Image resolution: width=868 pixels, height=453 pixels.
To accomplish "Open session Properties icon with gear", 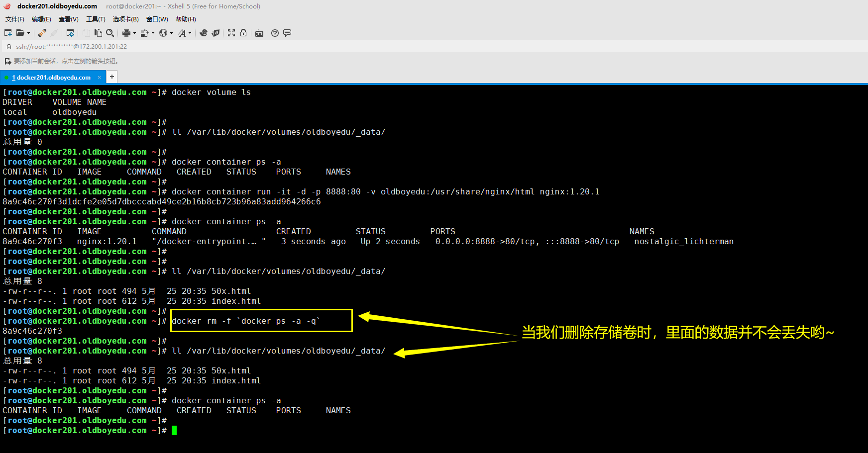I will click(x=70, y=33).
